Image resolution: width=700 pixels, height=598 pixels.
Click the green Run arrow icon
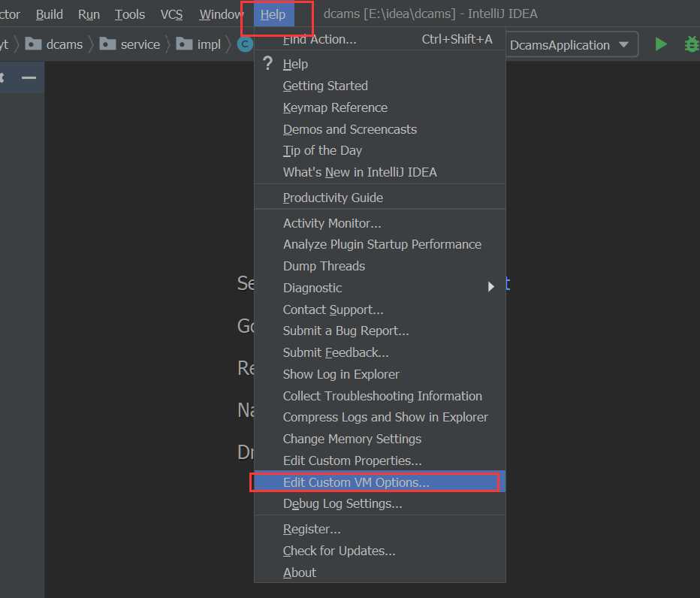click(x=661, y=44)
